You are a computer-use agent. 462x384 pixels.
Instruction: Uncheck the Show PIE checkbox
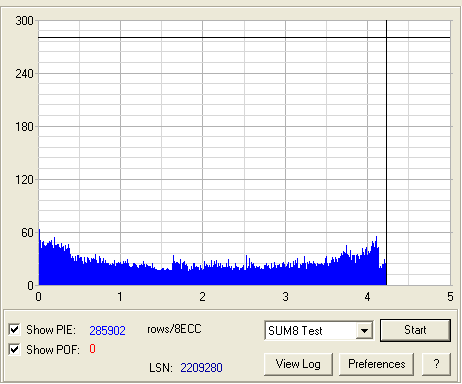point(14,329)
